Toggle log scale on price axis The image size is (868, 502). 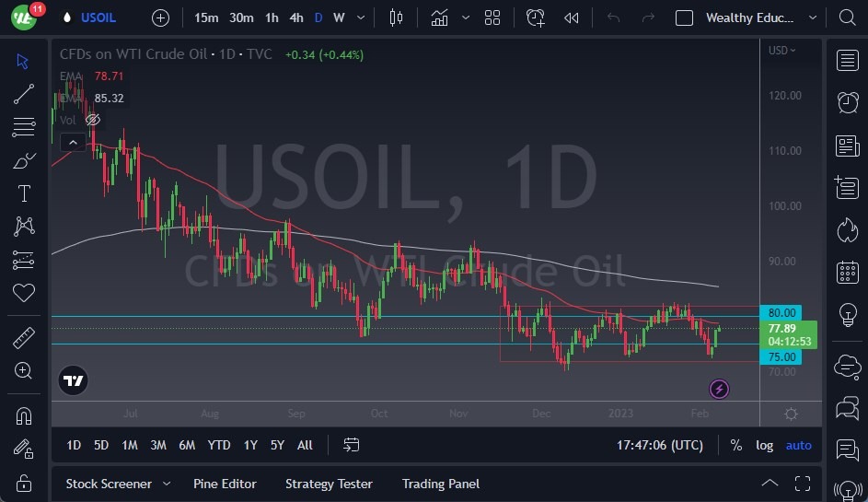pos(764,445)
